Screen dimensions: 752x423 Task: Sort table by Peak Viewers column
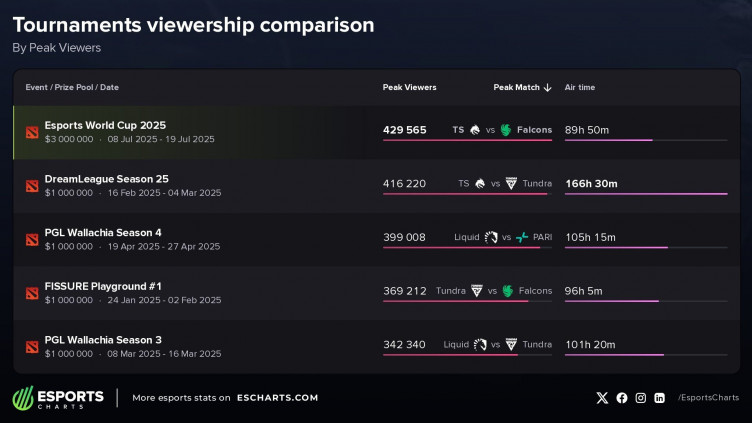coord(409,87)
